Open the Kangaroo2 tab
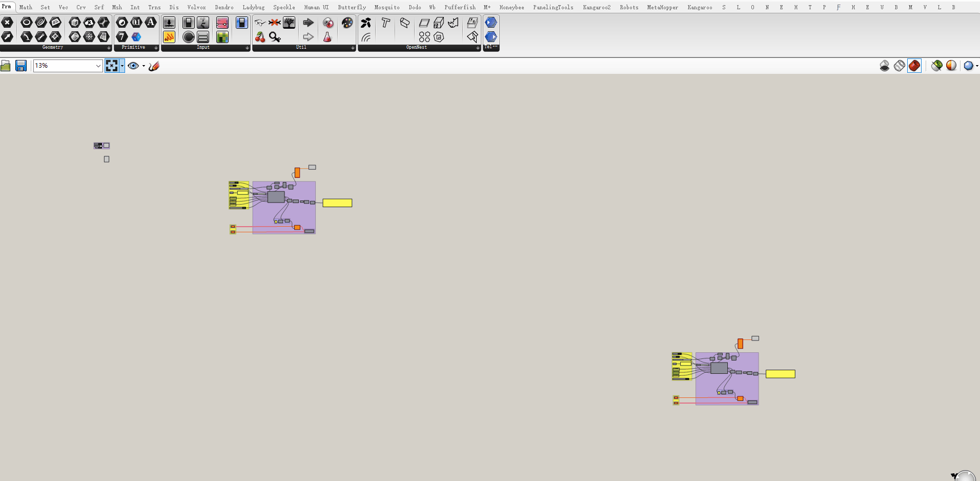Viewport: 980px width, 481px height. 597,7
